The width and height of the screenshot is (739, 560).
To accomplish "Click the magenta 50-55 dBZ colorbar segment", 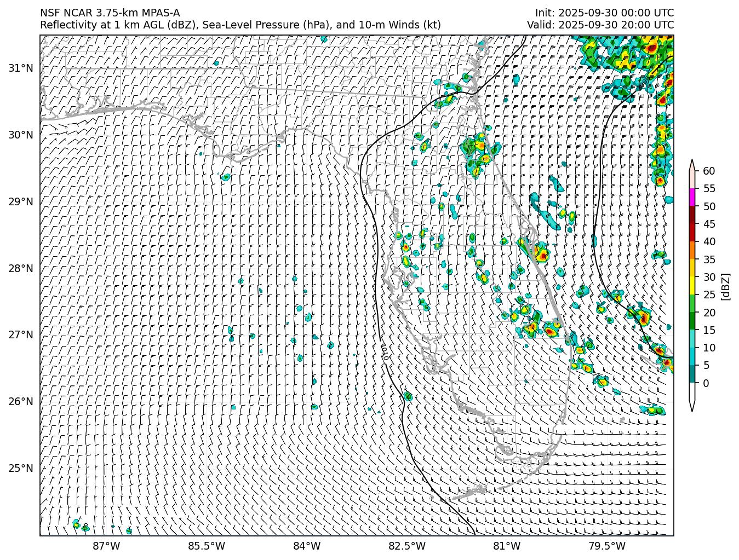I will [692, 197].
